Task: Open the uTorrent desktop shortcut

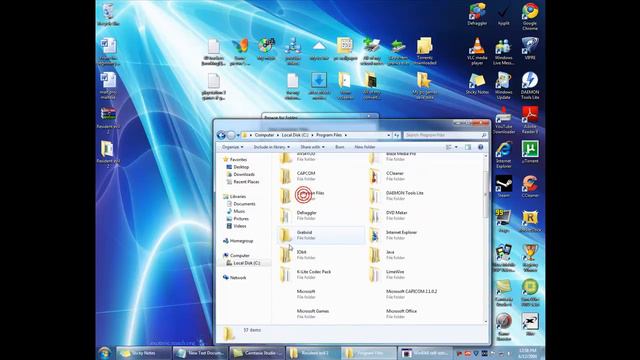Action: pos(530,153)
